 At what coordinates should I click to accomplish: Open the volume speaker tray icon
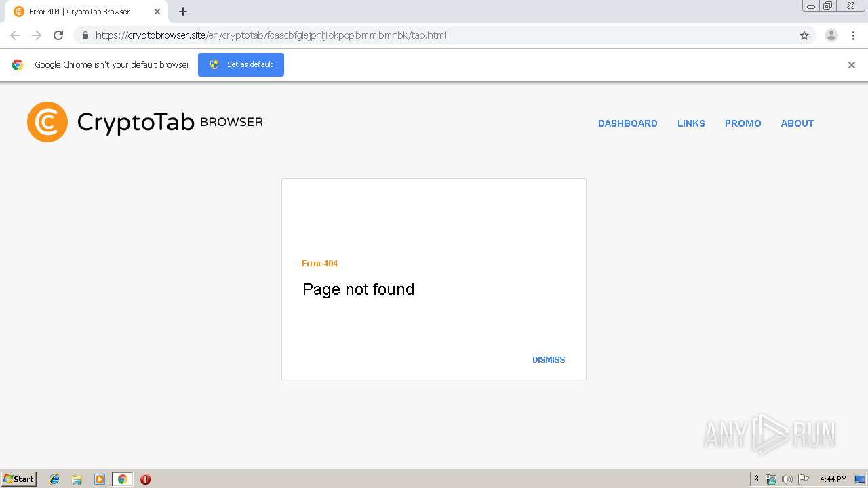click(x=787, y=479)
